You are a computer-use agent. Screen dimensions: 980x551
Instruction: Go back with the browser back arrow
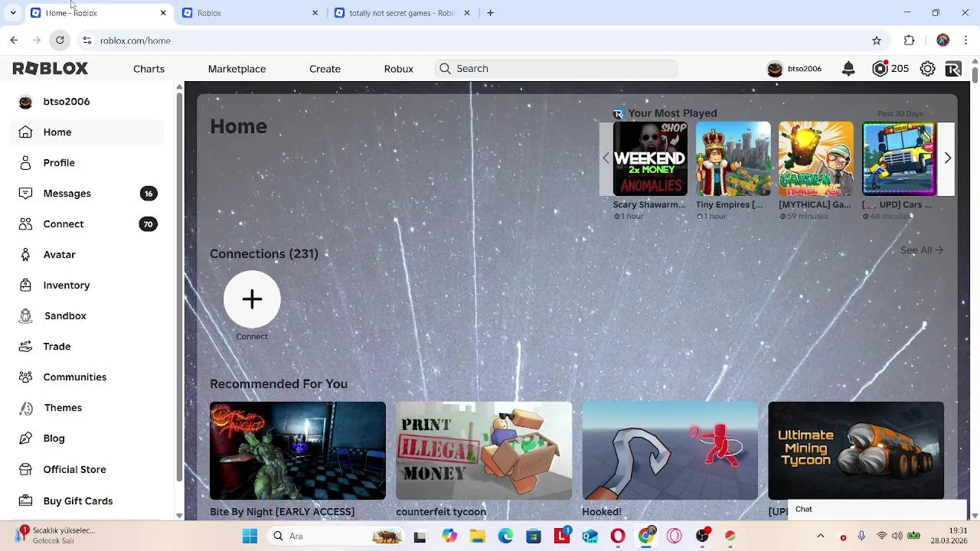tap(14, 41)
